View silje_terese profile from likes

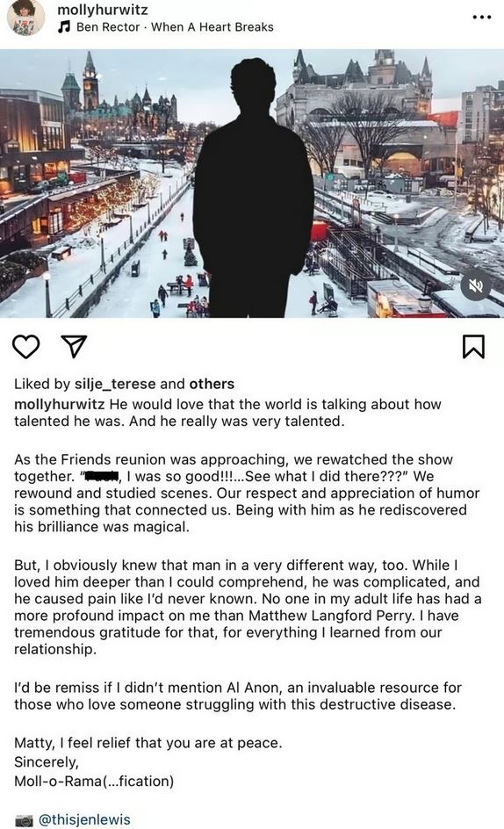(x=115, y=384)
